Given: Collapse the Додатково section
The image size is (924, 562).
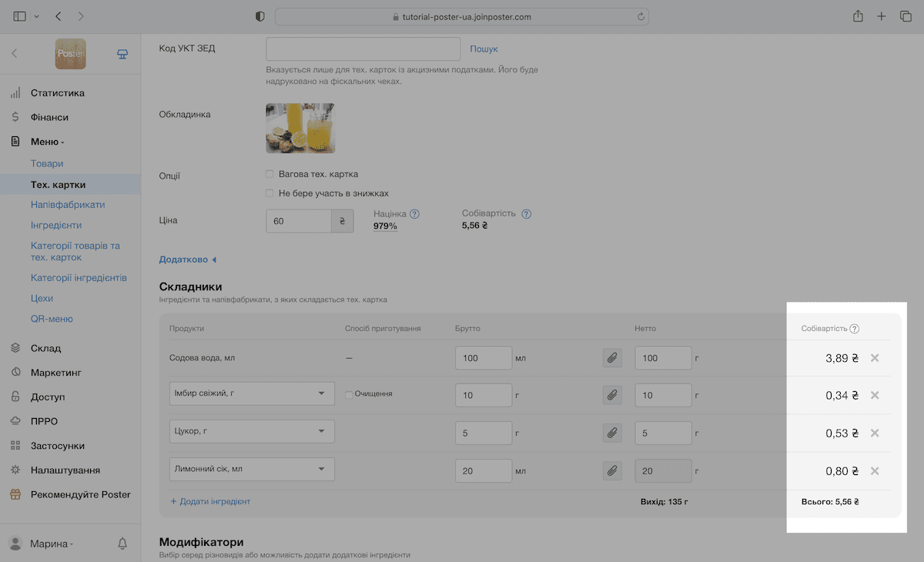Looking at the screenshot, I should (188, 260).
